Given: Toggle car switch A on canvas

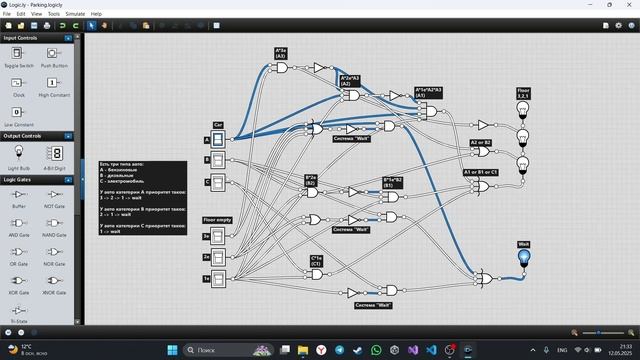Looking at the screenshot, I should [218, 139].
